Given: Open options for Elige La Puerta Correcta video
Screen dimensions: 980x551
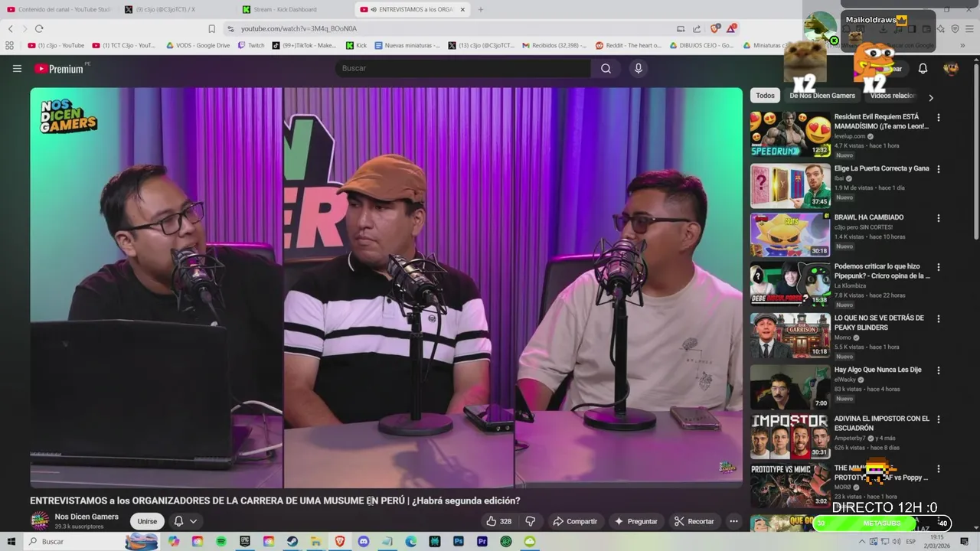Looking at the screenshot, I should [x=939, y=169].
